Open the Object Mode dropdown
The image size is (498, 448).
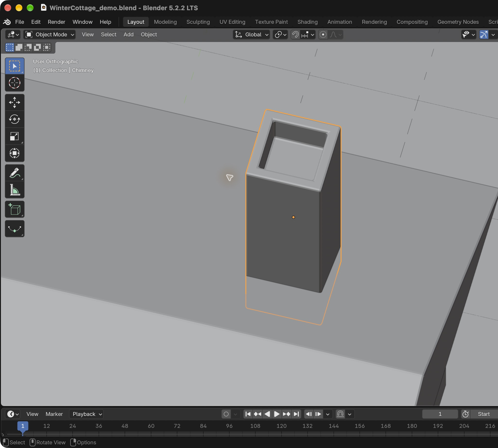coord(50,35)
